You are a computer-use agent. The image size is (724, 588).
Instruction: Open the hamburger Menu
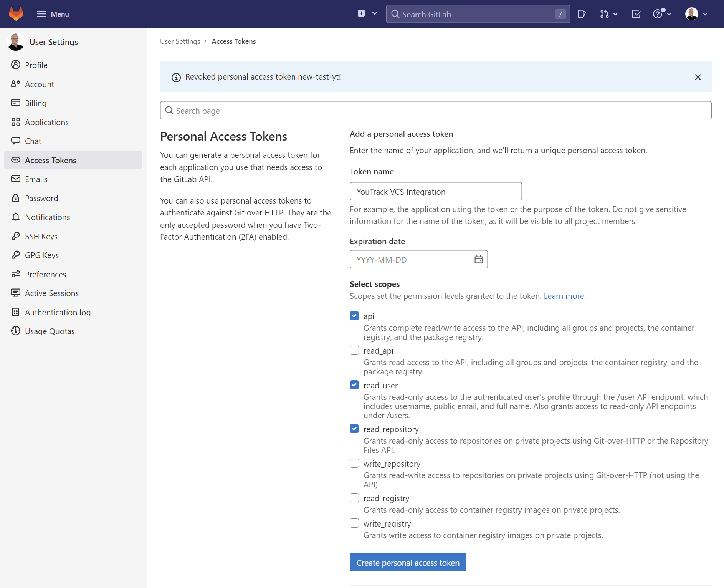pyautogui.click(x=53, y=14)
